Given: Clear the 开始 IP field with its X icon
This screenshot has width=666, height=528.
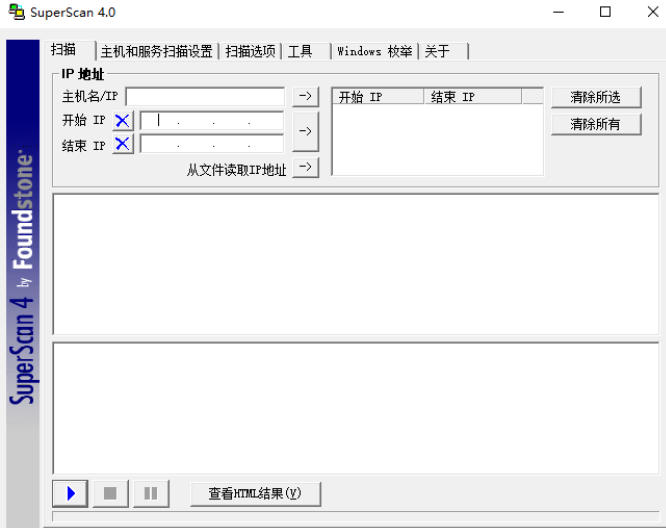Looking at the screenshot, I should click(x=123, y=121).
